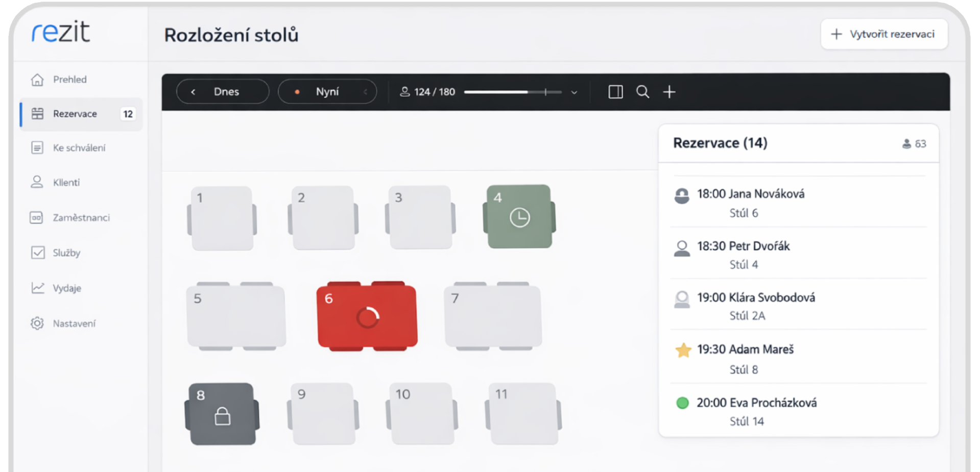
Task: Open the Přehled menu item
Action: coord(69,80)
